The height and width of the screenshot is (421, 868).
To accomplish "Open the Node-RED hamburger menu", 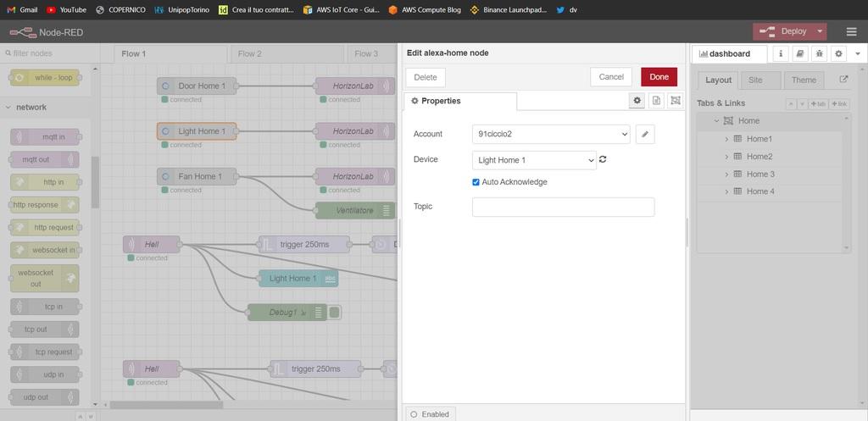I will click(851, 31).
